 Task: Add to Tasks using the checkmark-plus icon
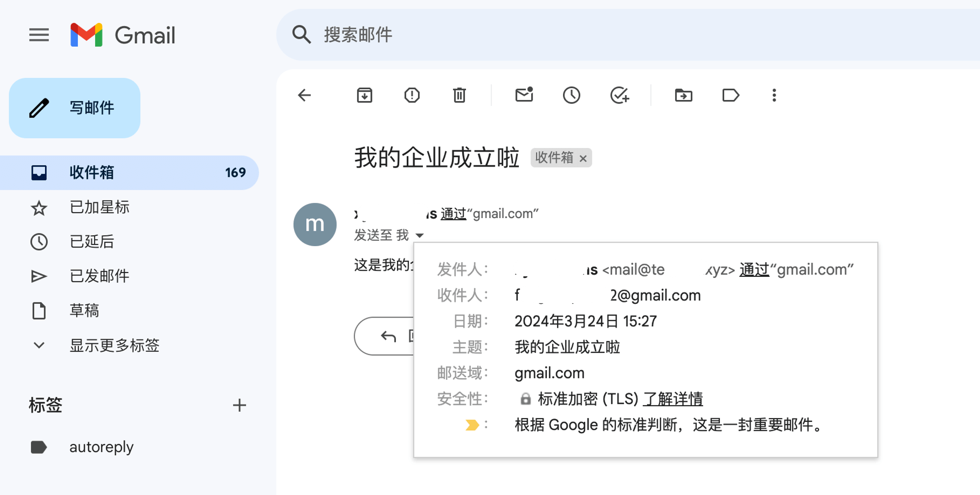pos(620,95)
